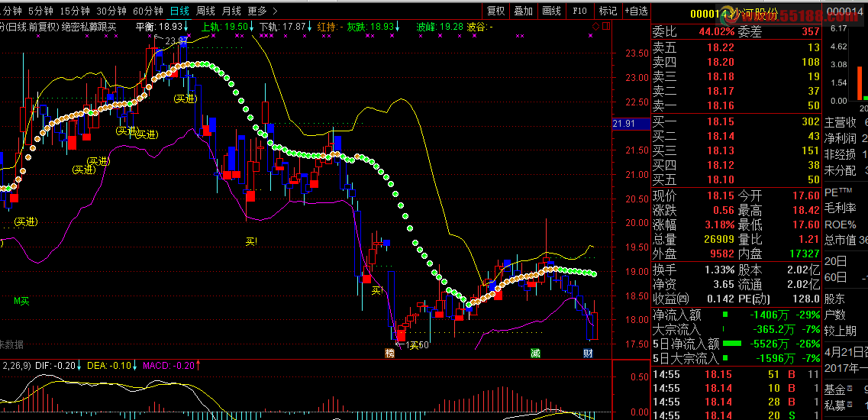Click the 买一 18.15 order row
868x420 pixels.
click(x=737, y=121)
